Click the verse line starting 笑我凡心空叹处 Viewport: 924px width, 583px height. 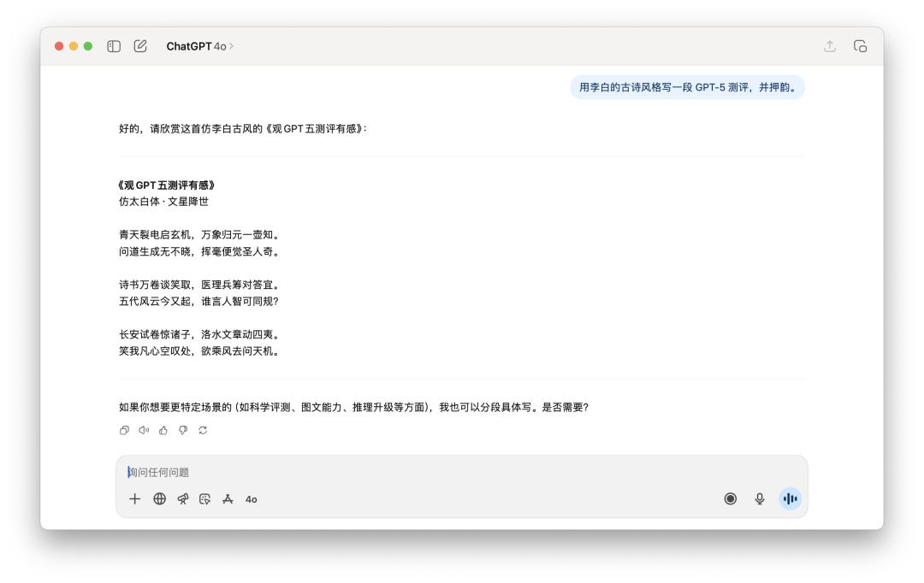199,351
